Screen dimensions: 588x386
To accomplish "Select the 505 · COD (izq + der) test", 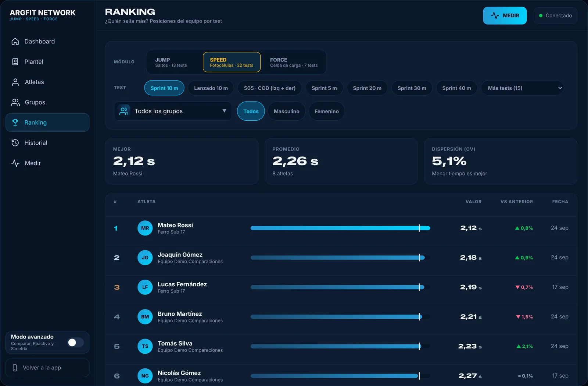I will tap(270, 88).
